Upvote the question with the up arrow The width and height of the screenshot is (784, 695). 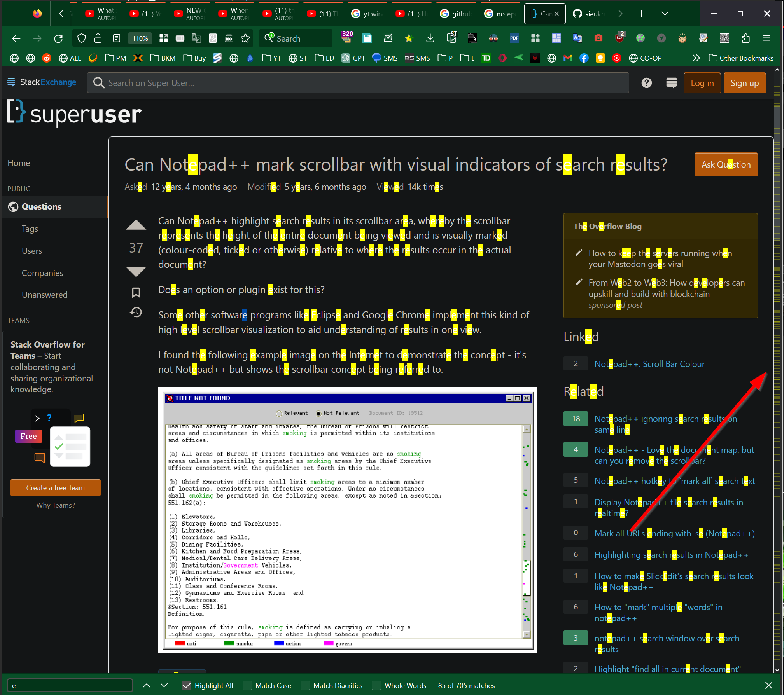tap(136, 225)
